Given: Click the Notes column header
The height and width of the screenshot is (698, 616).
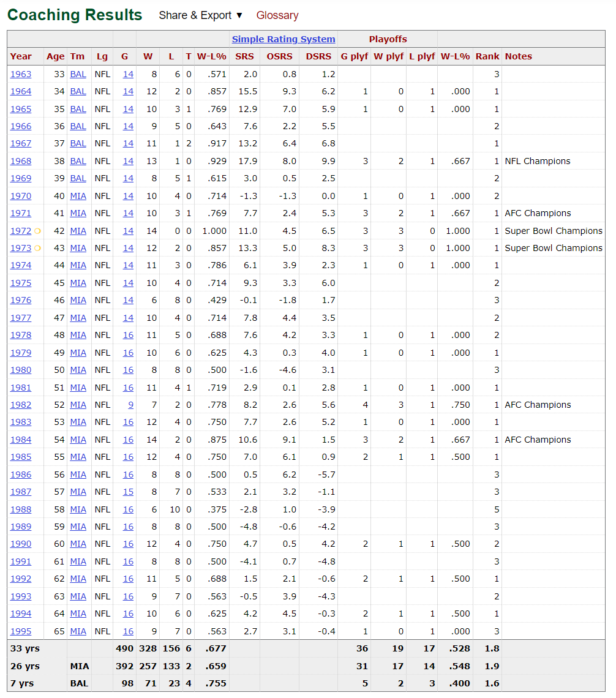Looking at the screenshot, I should tap(518, 56).
